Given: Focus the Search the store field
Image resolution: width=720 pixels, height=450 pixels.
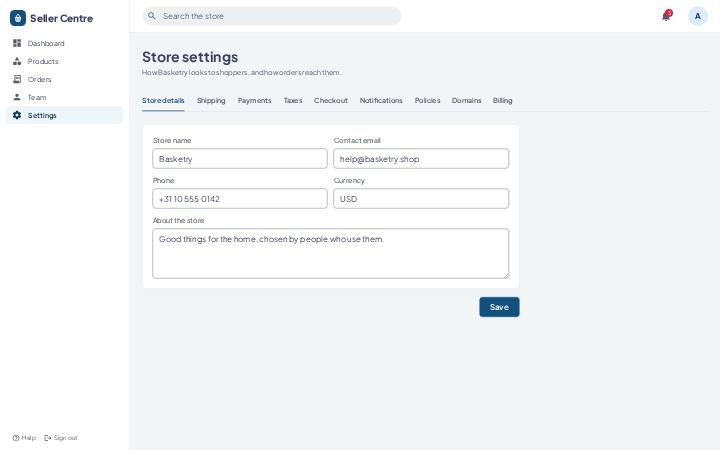Looking at the screenshot, I should (272, 16).
